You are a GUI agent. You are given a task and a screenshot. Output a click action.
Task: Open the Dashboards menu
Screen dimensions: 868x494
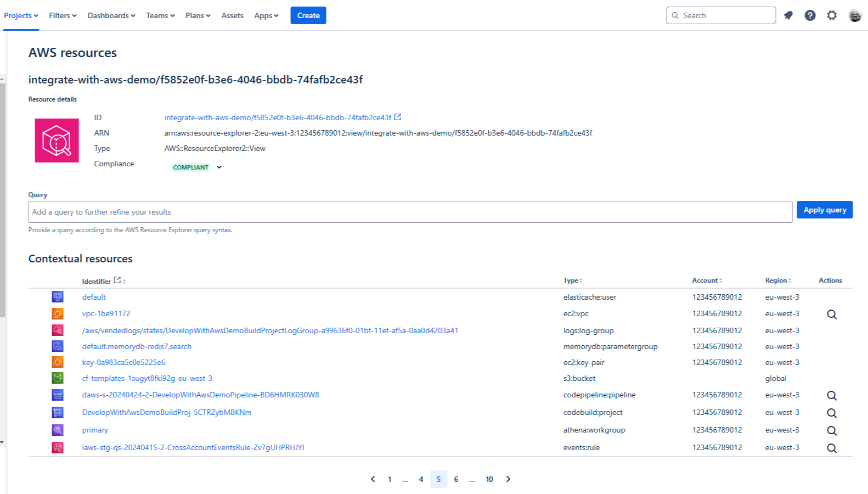tap(111, 15)
